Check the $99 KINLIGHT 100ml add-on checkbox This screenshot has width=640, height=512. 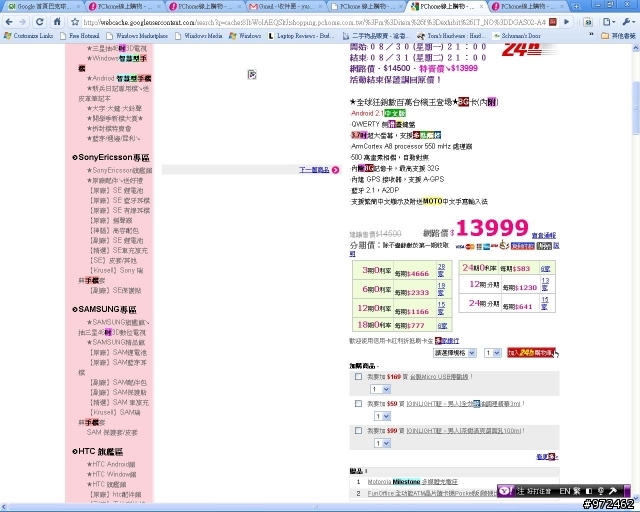click(x=358, y=430)
